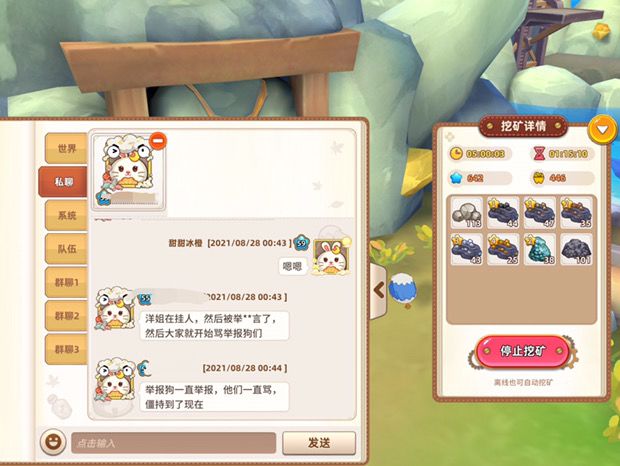Image resolution: width=620 pixels, height=466 pixels.
Task: Click the blue star points icon
Action: 456,178
